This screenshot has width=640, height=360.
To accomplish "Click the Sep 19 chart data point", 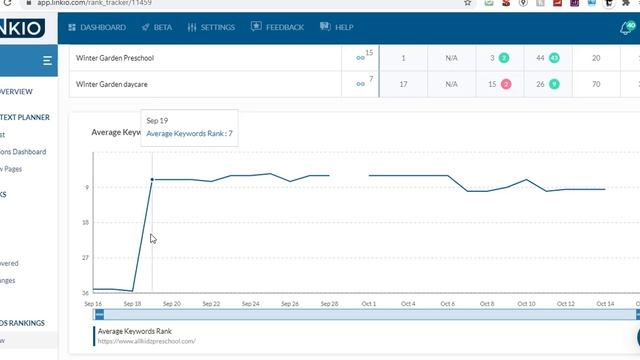I will coord(152,179).
